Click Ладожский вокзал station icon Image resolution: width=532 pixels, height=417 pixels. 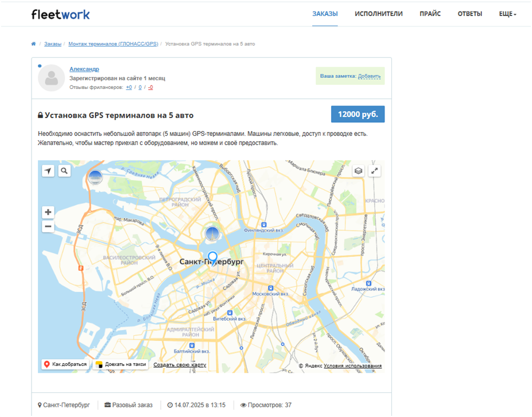click(368, 283)
